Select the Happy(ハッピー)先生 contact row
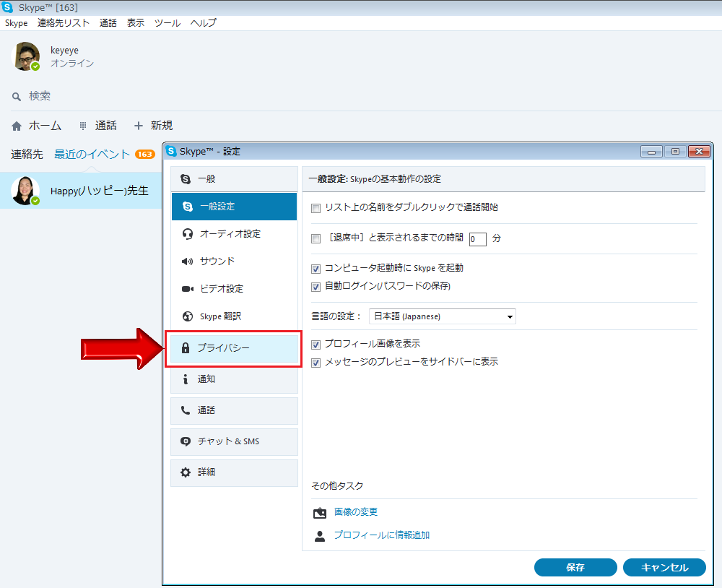 81,191
